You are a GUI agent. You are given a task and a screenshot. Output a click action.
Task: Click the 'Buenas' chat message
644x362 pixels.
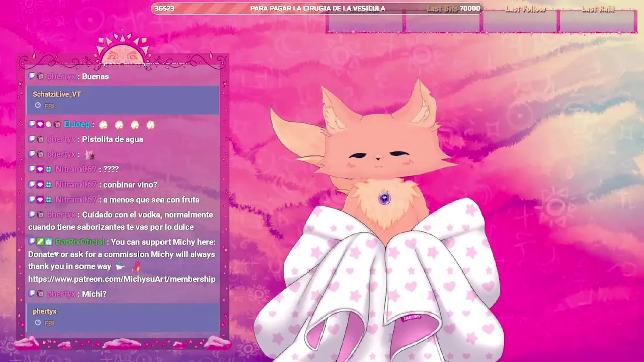pos(95,76)
